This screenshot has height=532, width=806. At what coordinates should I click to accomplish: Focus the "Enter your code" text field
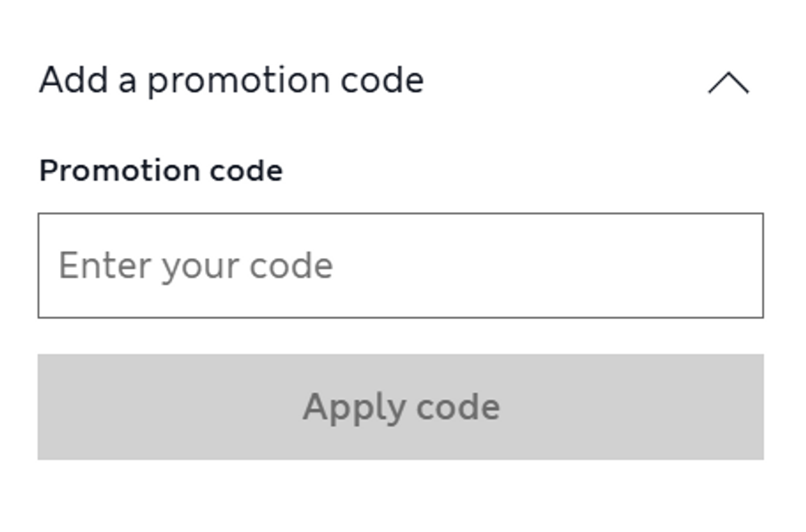pos(400,265)
